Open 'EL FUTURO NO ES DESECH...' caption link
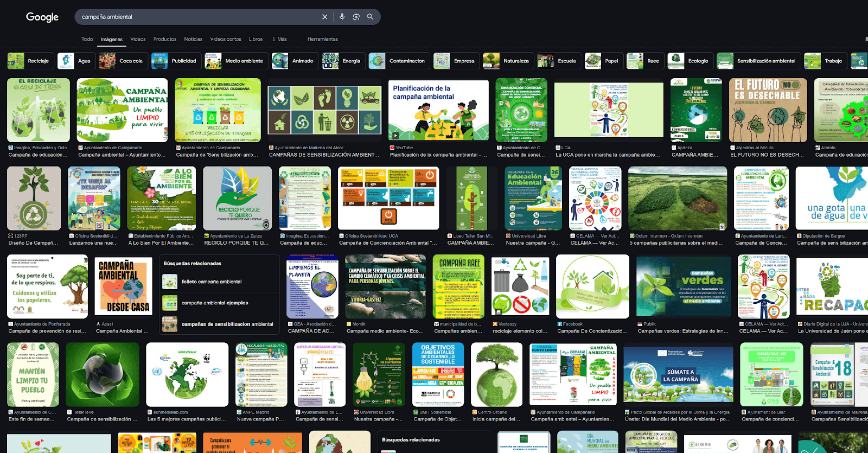 (x=767, y=155)
